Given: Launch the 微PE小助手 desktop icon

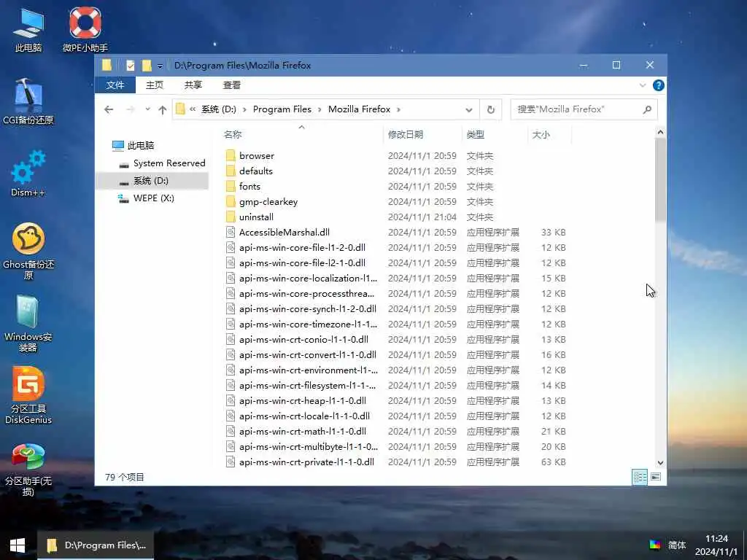Looking at the screenshot, I should point(85,28).
